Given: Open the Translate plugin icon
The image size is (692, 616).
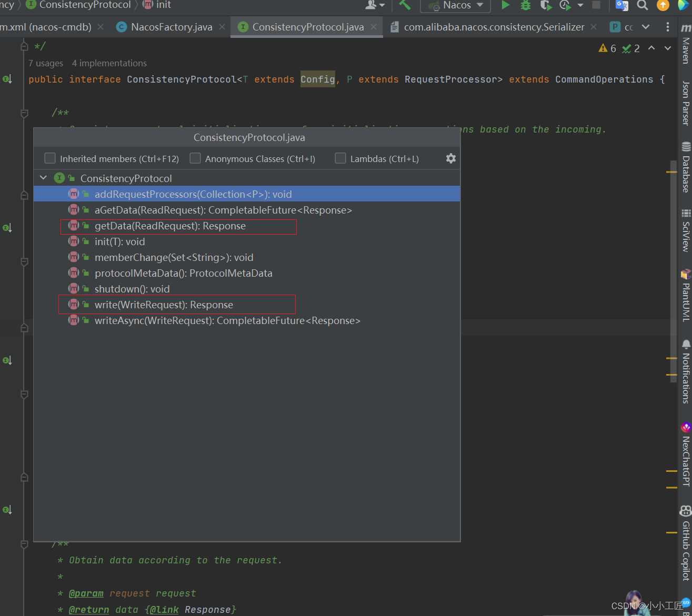Looking at the screenshot, I should (621, 5).
